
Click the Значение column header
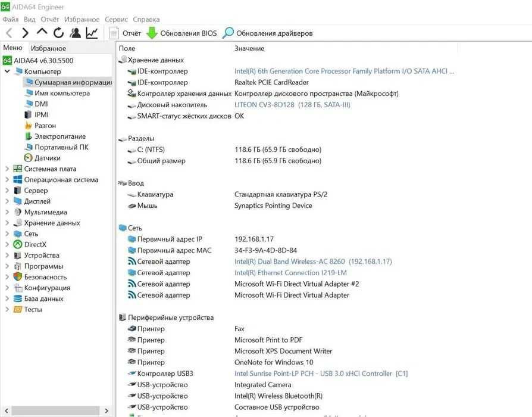coord(249,49)
